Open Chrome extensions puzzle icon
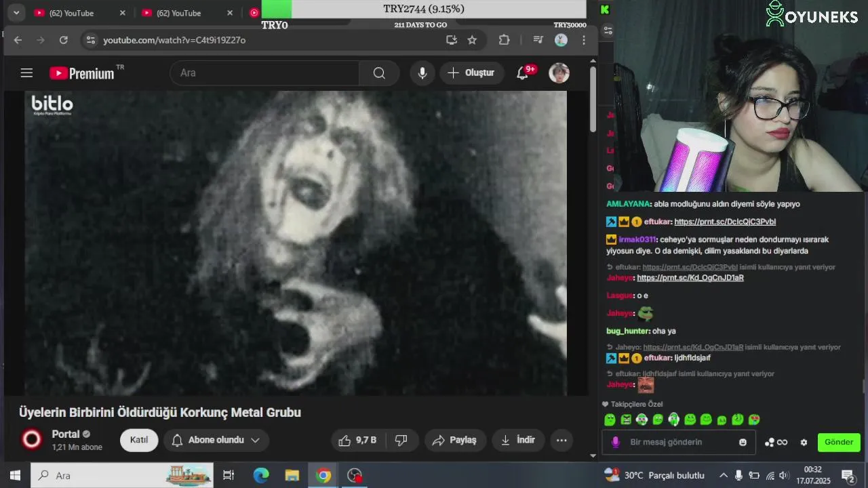This screenshot has height=488, width=868. [504, 40]
